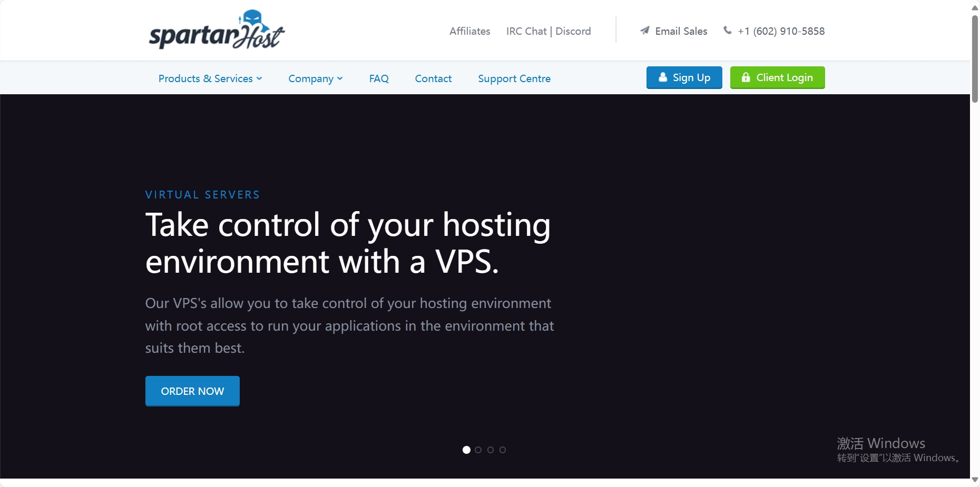The width and height of the screenshot is (980, 487).
Task: Jump to the fourth carousel slide dot
Action: click(x=503, y=450)
